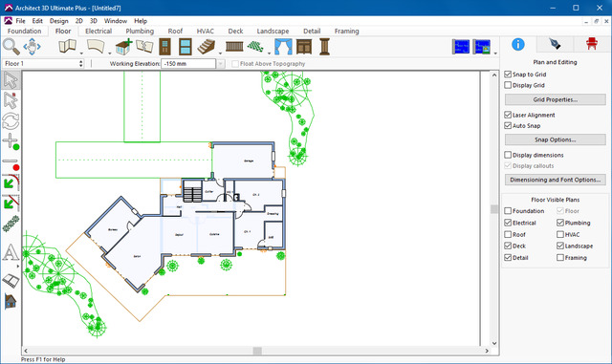This screenshot has width=612, height=364.
Task: Open Dimensioning and Font Options
Action: (x=555, y=180)
